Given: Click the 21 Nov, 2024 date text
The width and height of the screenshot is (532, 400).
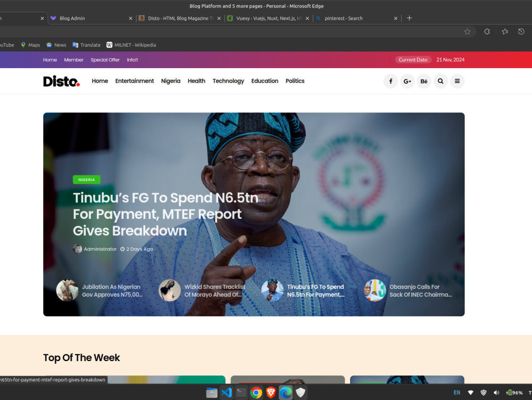Looking at the screenshot, I should pyautogui.click(x=450, y=60).
